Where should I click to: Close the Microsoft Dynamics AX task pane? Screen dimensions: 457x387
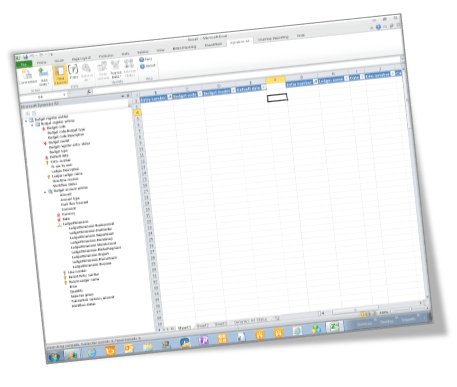(x=128, y=96)
